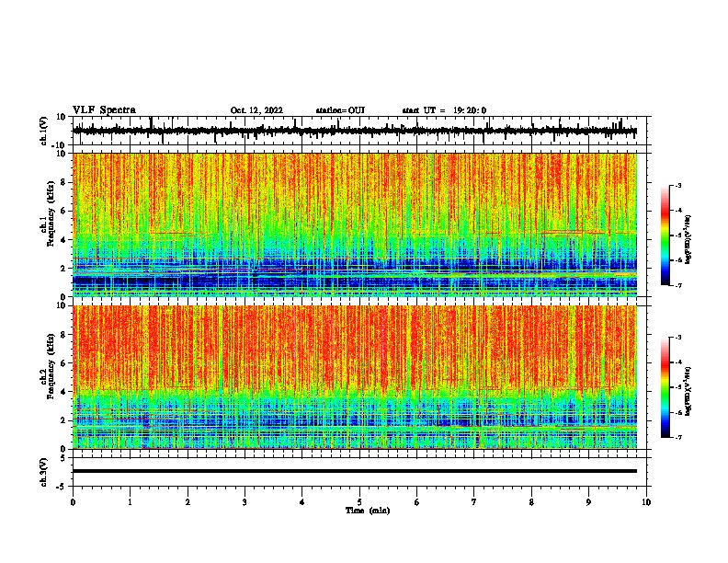Click the ch.1(V) waveform axis label
728x563 pixels.
click(44, 131)
